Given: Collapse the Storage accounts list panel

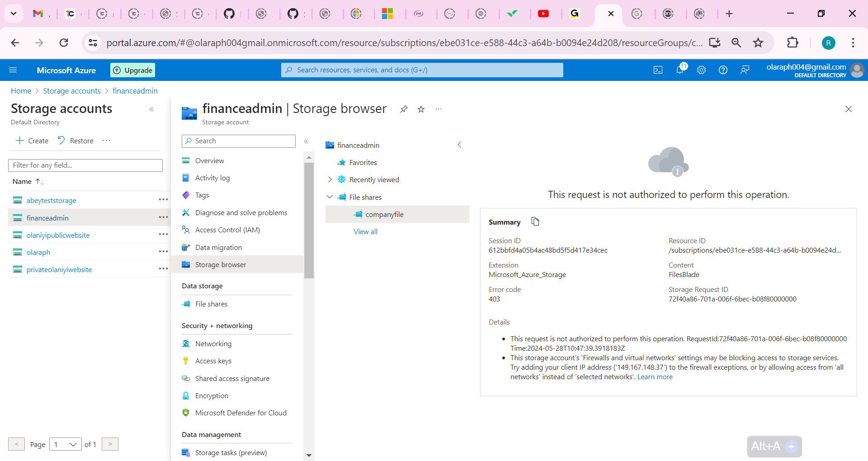Looking at the screenshot, I should coord(151,109).
